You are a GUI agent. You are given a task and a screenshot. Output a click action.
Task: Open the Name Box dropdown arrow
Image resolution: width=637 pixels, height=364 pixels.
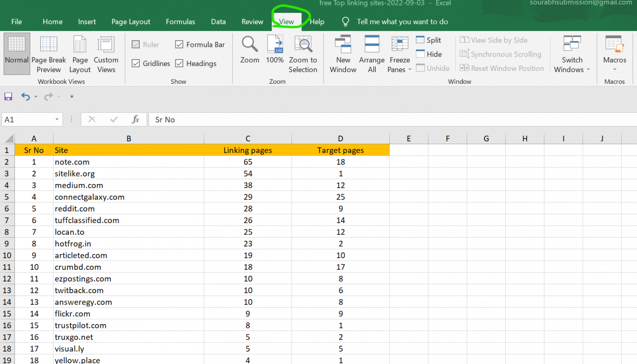click(57, 119)
